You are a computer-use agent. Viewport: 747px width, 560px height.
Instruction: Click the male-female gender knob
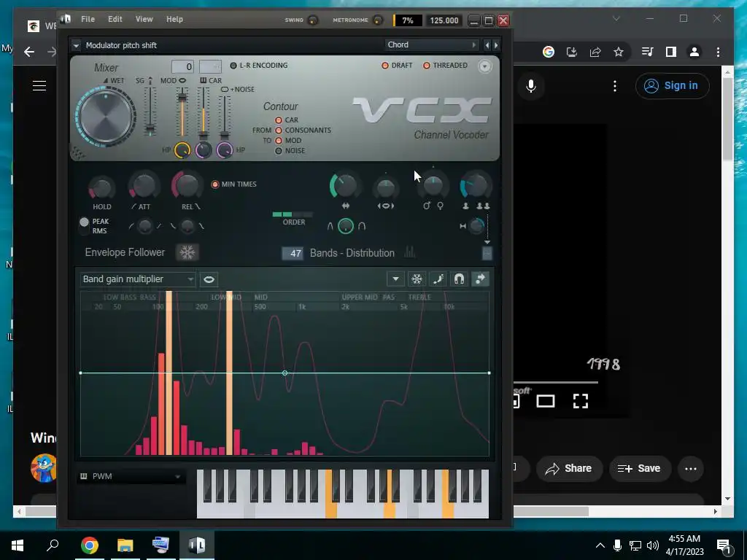[x=433, y=186]
